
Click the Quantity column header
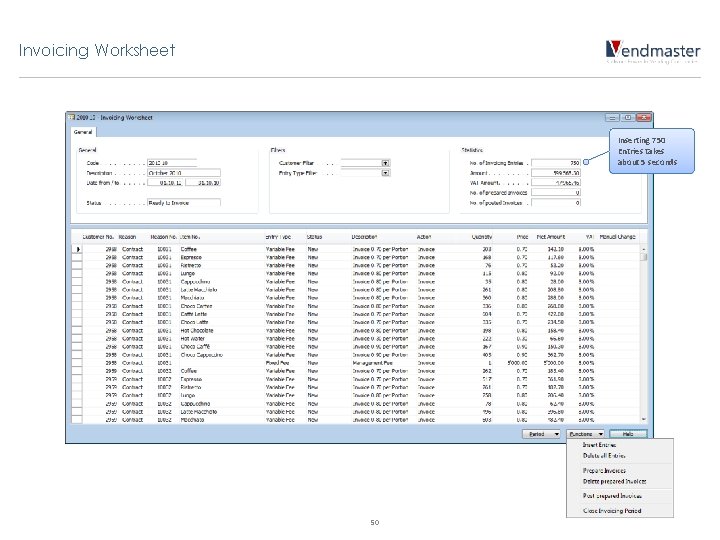(x=482, y=237)
